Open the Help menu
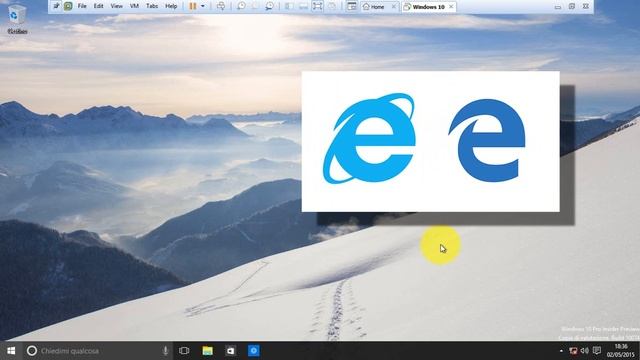Screen dimensions: 640x360 coord(171,6)
